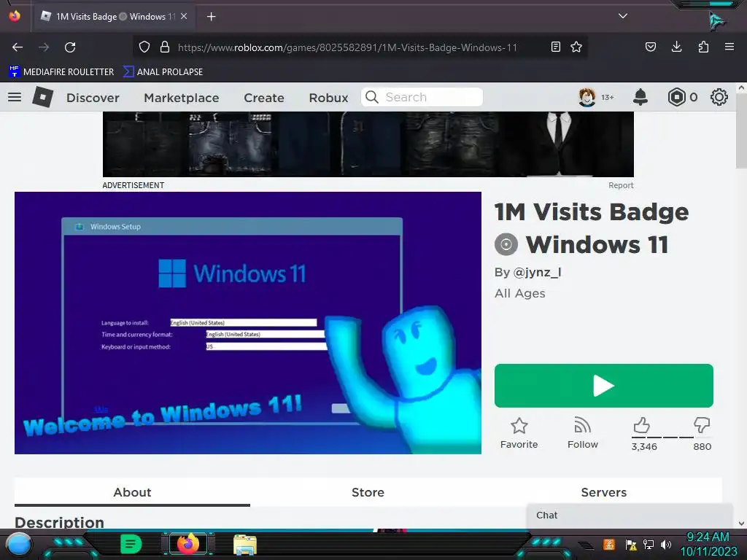This screenshot has width=747, height=560.
Task: Reload the page with refresh icon
Action: [x=70, y=47]
